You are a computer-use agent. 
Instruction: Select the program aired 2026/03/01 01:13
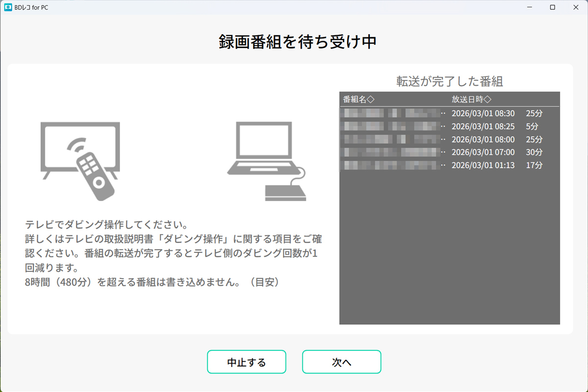(x=449, y=165)
